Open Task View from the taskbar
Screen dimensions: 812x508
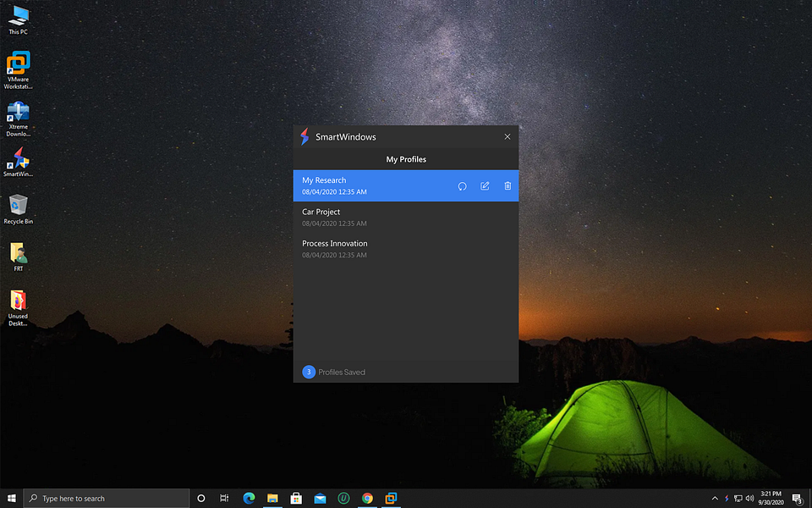pyautogui.click(x=224, y=498)
